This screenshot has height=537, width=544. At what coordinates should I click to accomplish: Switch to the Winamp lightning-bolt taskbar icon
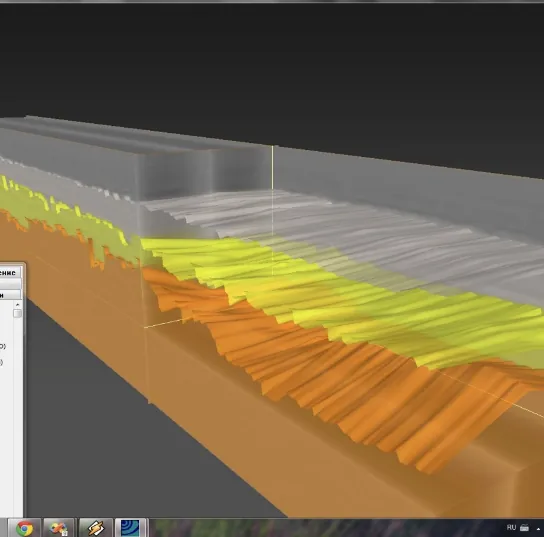pos(95,529)
